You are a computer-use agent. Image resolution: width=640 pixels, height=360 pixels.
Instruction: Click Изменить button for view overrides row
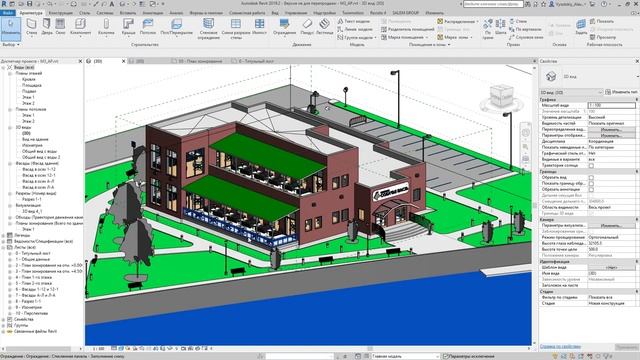611,129
